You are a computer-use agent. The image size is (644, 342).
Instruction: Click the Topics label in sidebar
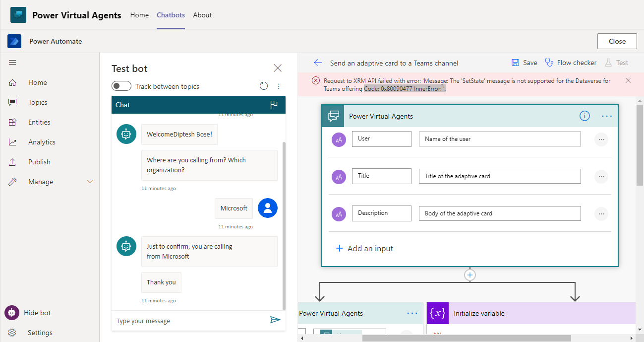pyautogui.click(x=38, y=102)
